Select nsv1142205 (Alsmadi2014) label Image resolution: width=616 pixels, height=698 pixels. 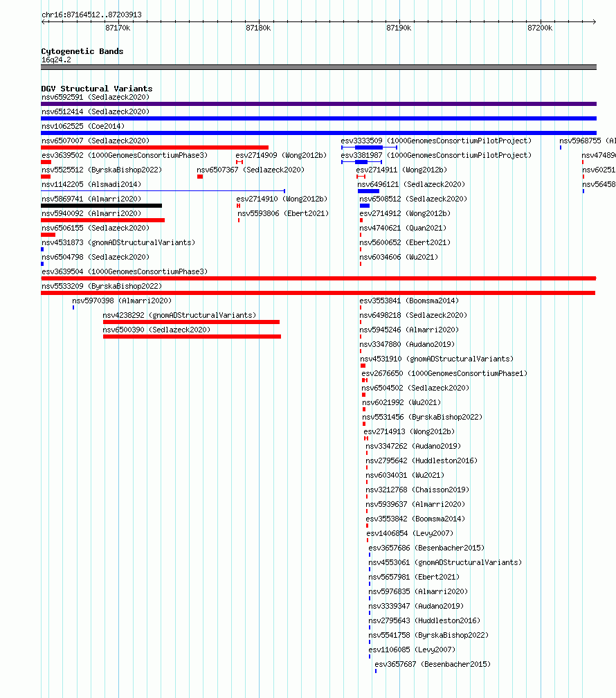91,184
